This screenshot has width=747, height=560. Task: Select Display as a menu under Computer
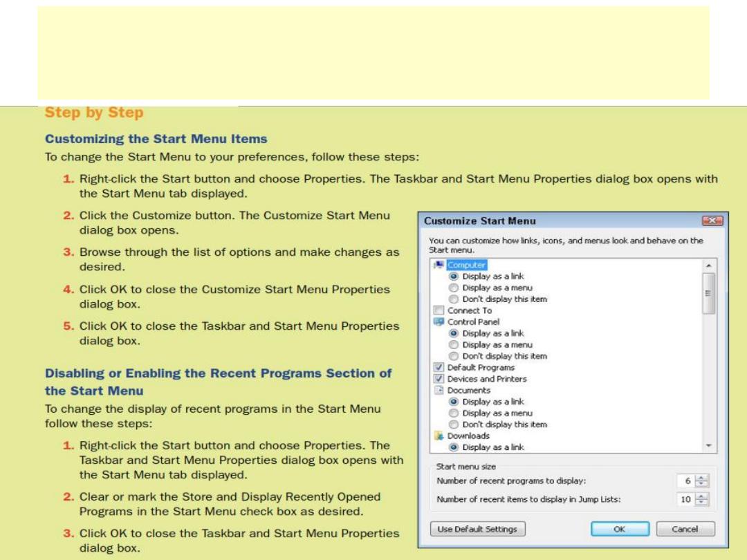454,288
